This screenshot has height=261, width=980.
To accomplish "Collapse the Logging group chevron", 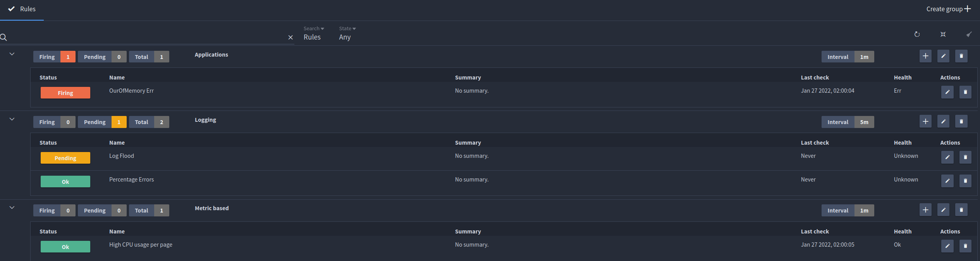I will click(12, 119).
